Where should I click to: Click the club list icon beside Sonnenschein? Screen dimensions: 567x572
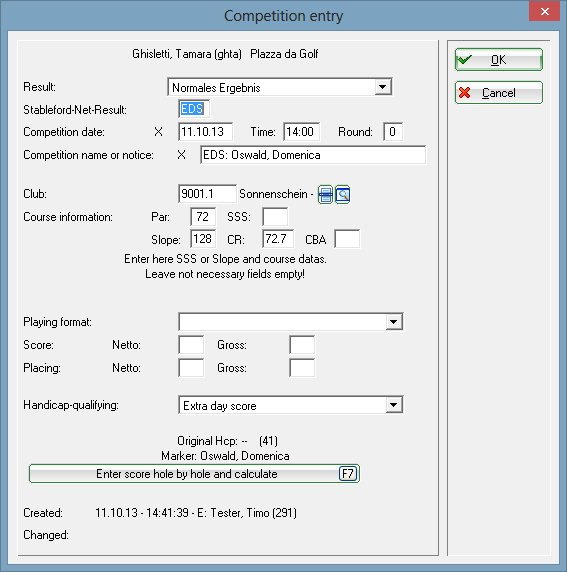[325, 194]
